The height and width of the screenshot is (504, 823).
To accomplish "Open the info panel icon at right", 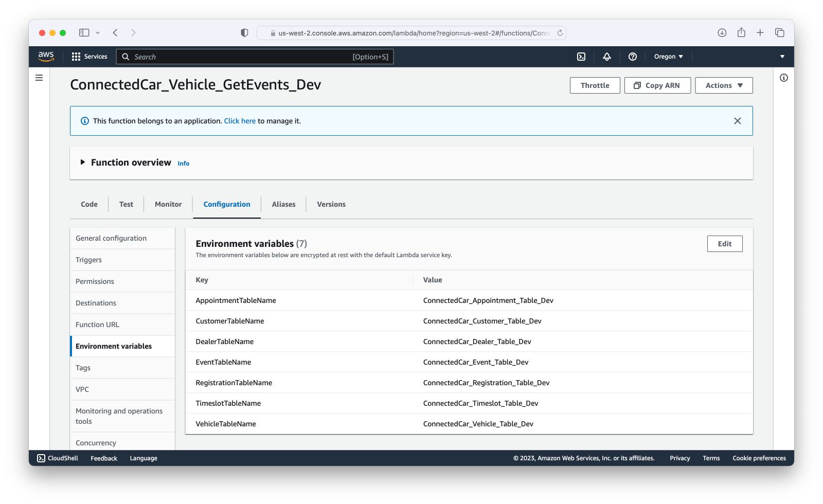I will click(784, 78).
